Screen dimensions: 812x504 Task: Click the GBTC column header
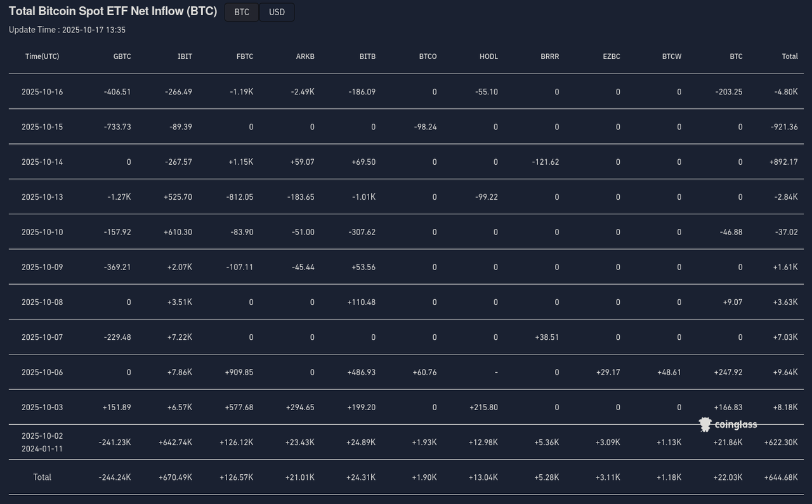[122, 56]
